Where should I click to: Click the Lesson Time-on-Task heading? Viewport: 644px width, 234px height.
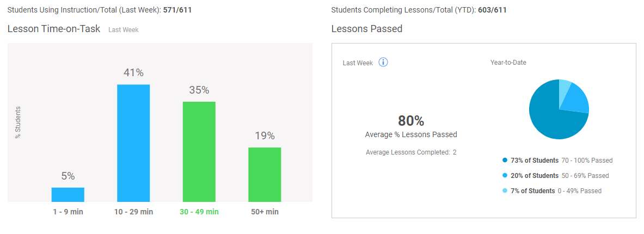pyautogui.click(x=54, y=29)
